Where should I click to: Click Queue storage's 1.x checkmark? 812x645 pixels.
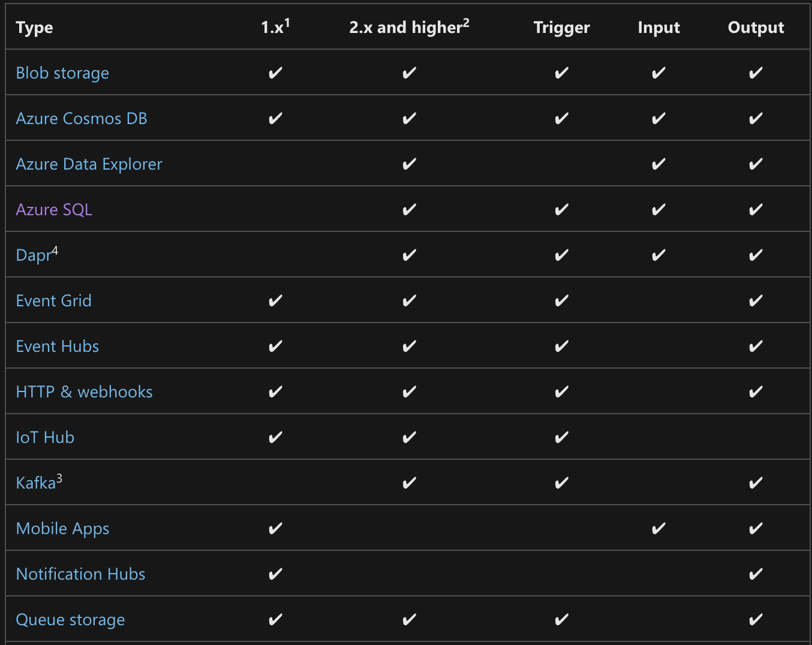pyautogui.click(x=276, y=620)
